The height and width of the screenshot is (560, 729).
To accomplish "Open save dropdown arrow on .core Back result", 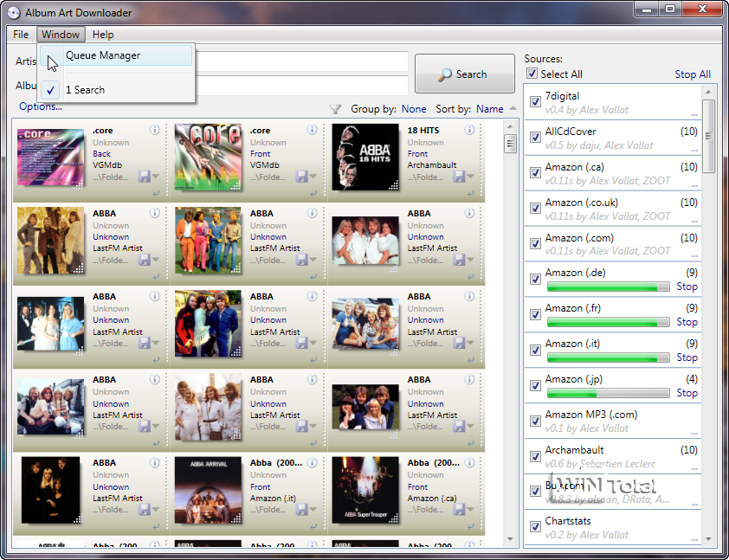I will tap(156, 177).
